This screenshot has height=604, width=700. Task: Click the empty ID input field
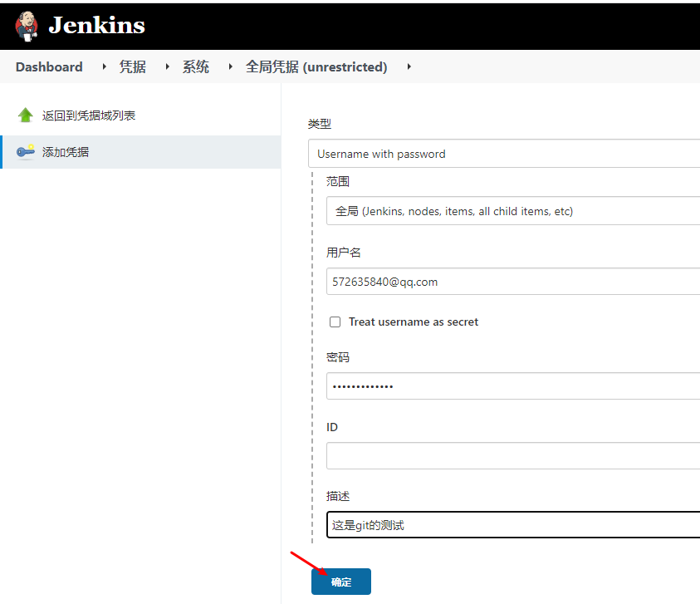(x=515, y=455)
